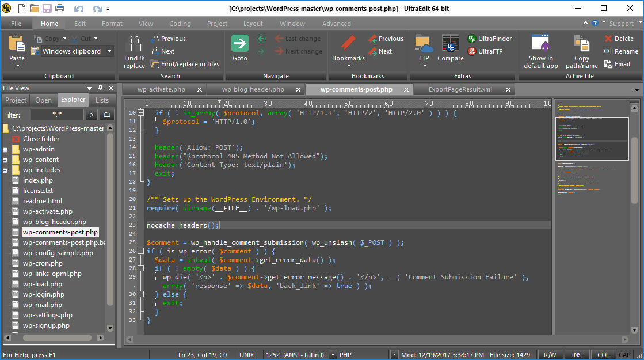Collapse the code fold at line 26
This screenshot has height=360, width=644.
140,251
